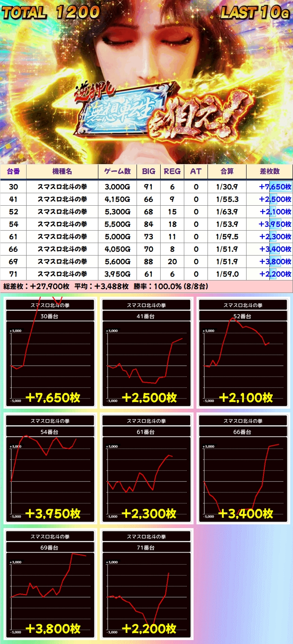Click the BIG column header

tap(149, 172)
